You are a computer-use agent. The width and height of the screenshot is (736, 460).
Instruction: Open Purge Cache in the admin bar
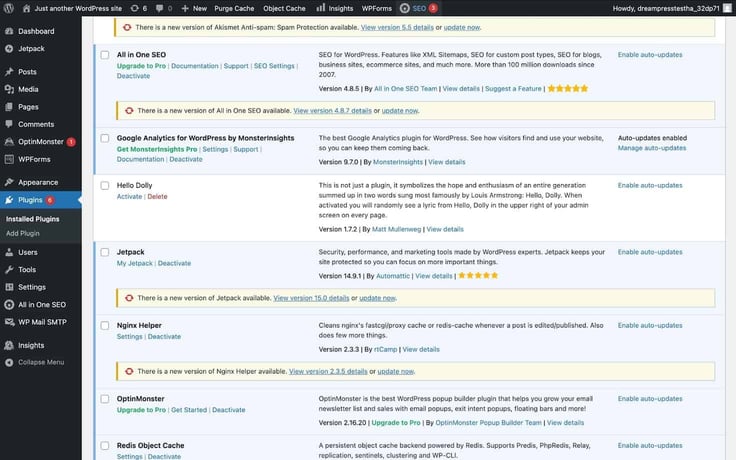coord(234,8)
